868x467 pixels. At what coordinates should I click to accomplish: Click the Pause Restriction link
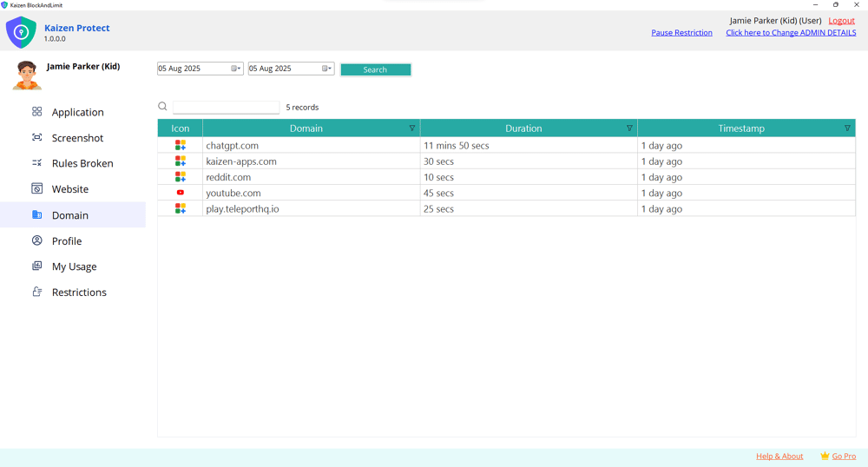(x=681, y=33)
